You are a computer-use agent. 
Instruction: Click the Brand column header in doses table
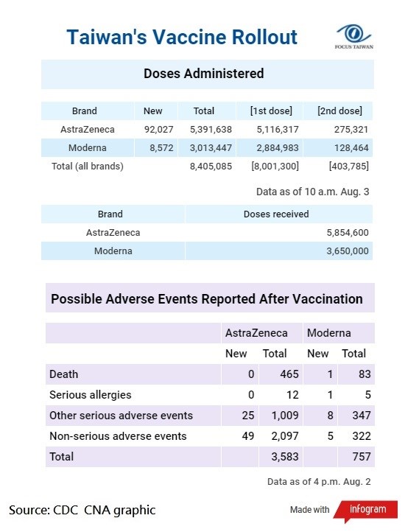pyautogui.click(x=85, y=111)
